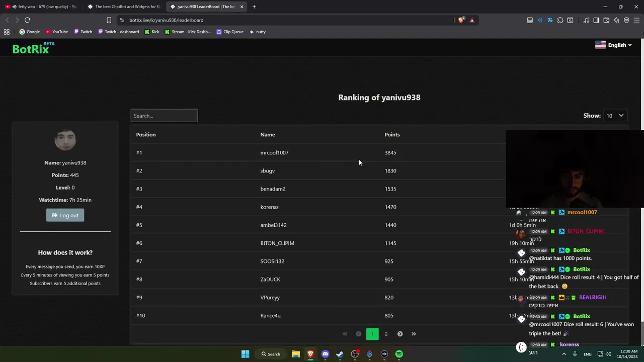Click the Windows taskbar Search box
This screenshot has height=362, width=644.
click(271, 354)
